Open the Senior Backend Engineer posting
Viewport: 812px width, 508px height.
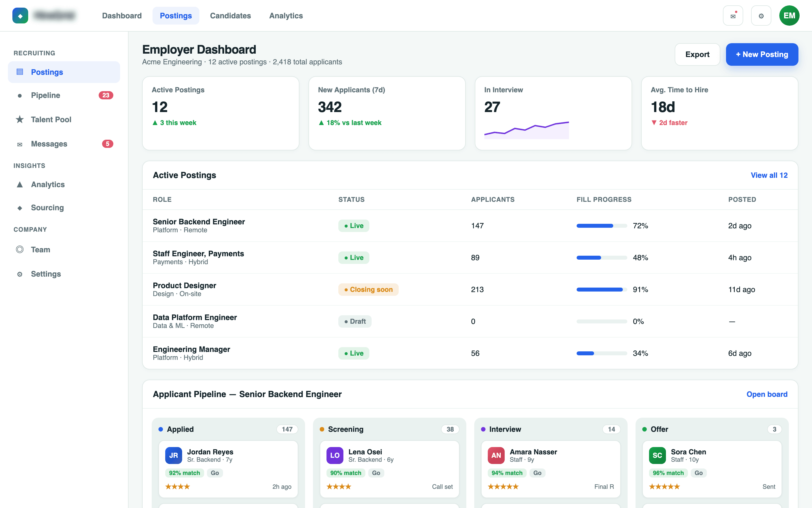[x=199, y=222]
